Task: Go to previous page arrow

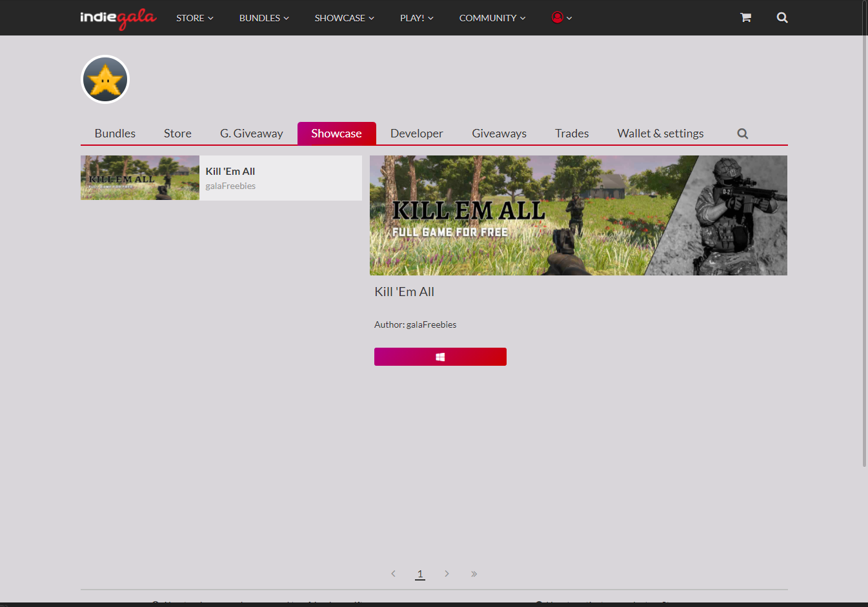Action: coord(393,573)
